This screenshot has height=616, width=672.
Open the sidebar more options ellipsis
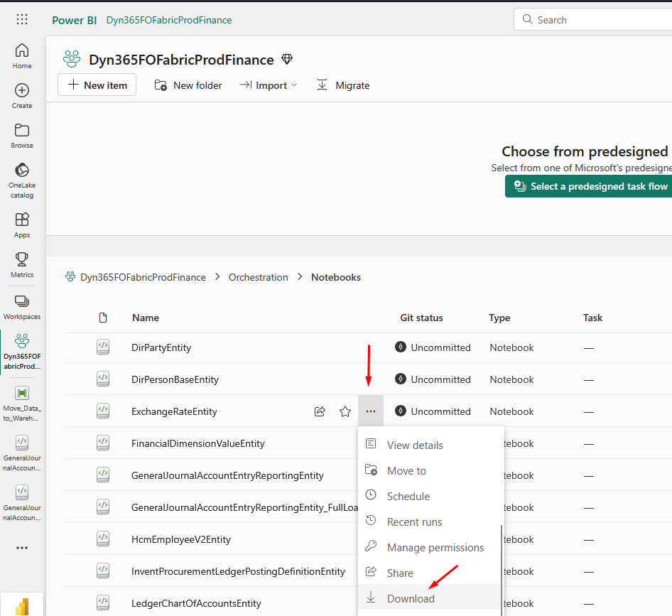click(x=22, y=548)
